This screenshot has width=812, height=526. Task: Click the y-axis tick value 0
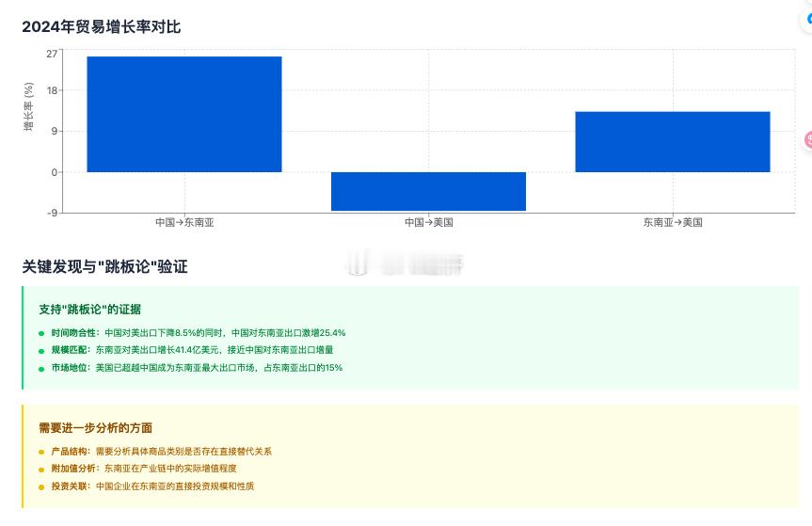coord(55,172)
